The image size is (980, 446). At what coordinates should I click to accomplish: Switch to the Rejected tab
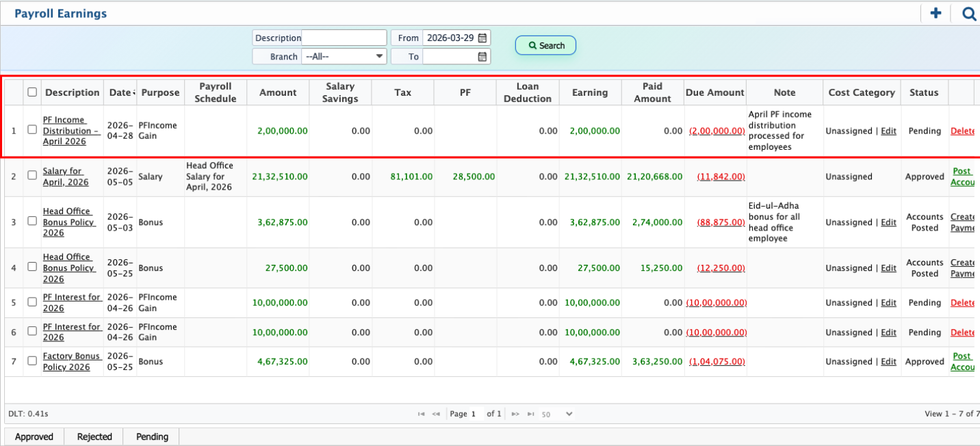click(94, 436)
